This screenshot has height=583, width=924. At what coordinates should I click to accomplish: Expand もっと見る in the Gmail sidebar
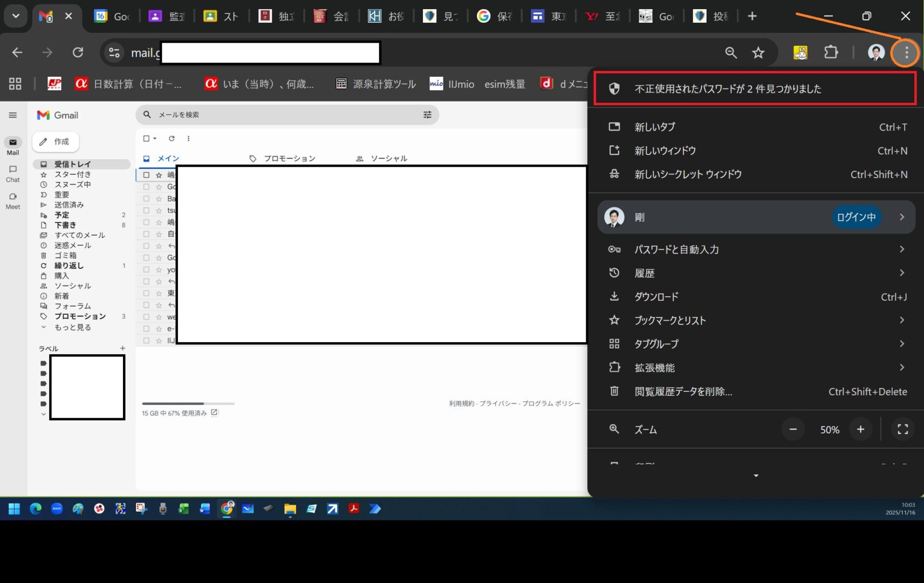click(72, 327)
